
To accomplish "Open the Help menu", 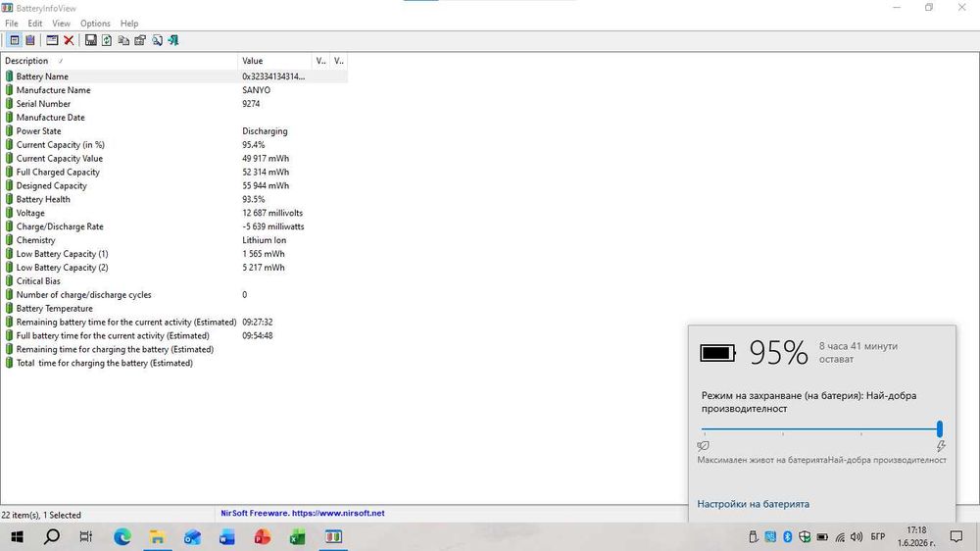I will pos(129,24).
